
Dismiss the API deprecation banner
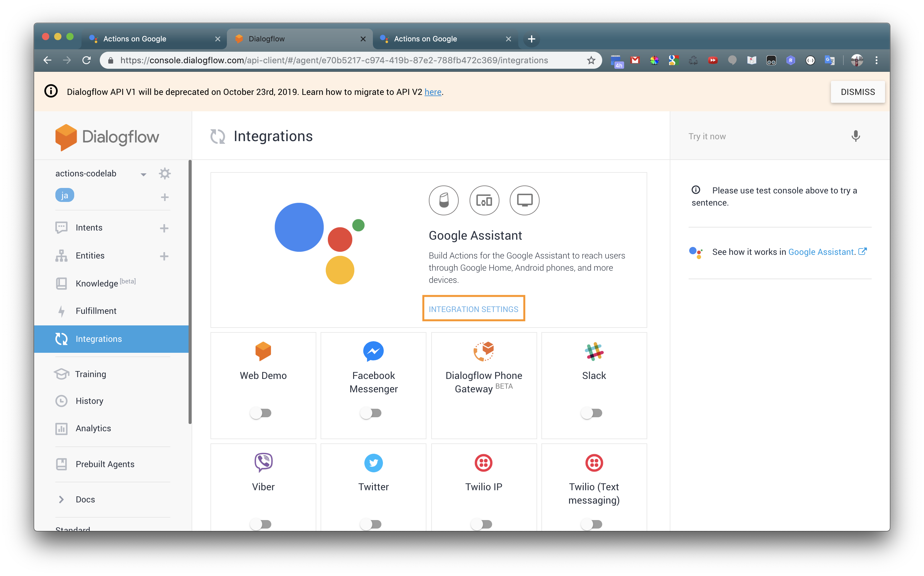click(857, 92)
